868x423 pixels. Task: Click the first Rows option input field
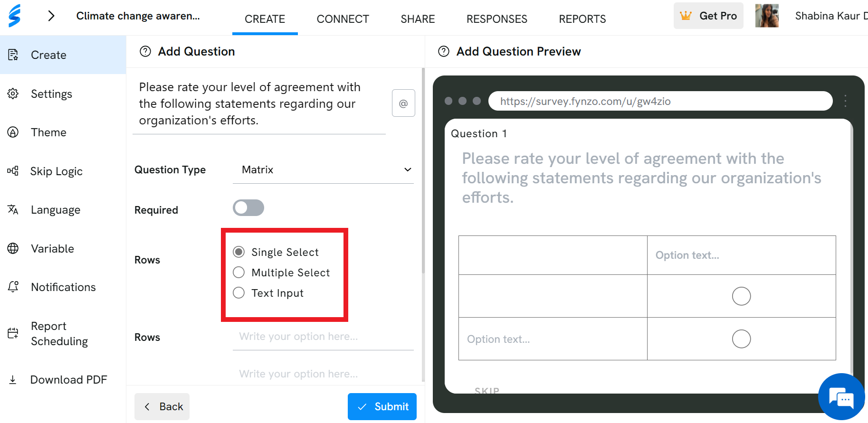(323, 337)
